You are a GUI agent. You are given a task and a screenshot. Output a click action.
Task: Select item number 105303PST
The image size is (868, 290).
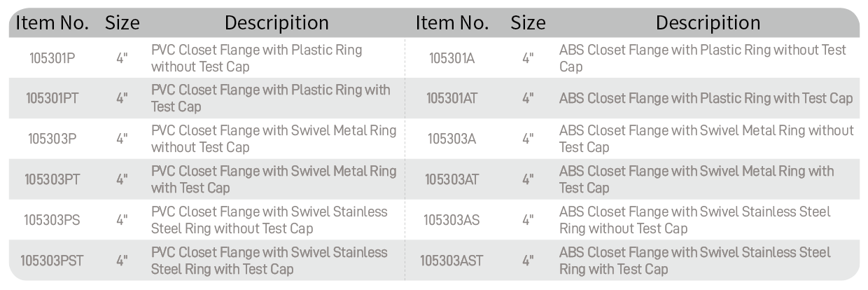pos(52,261)
